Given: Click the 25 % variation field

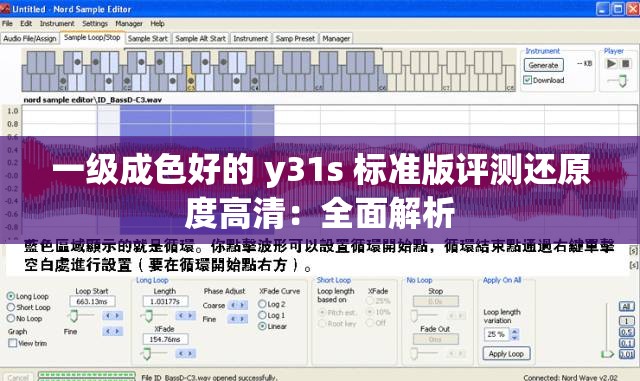Looking at the screenshot, I should coord(496,334).
